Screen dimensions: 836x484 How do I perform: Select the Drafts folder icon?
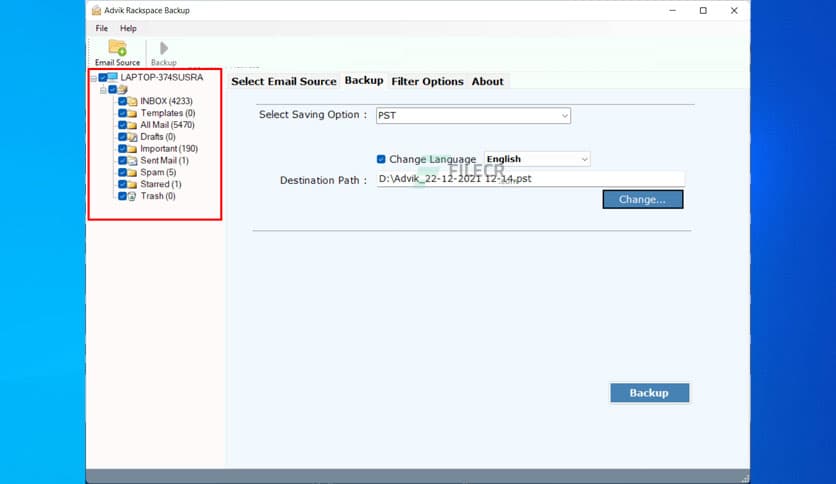click(x=132, y=137)
